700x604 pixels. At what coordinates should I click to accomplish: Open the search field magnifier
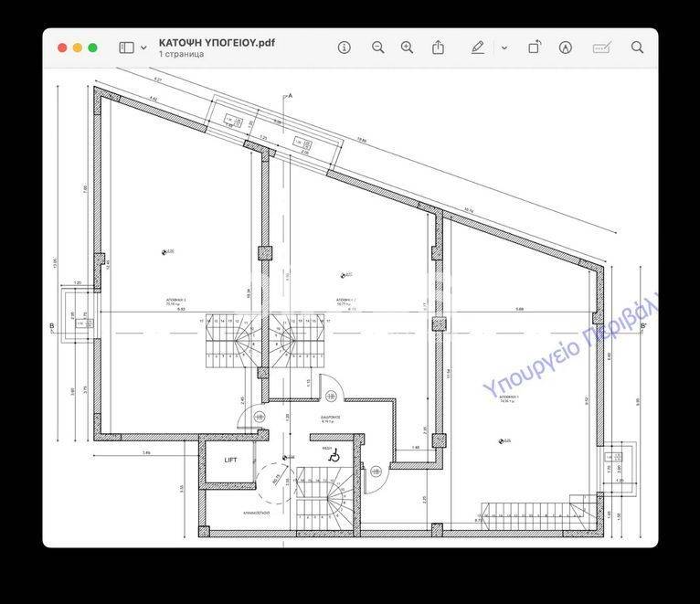coord(638,48)
